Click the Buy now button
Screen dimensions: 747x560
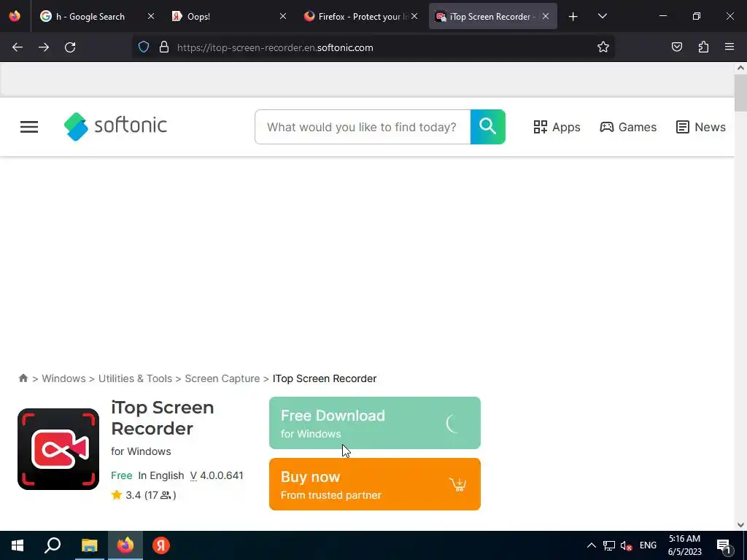[x=375, y=484]
